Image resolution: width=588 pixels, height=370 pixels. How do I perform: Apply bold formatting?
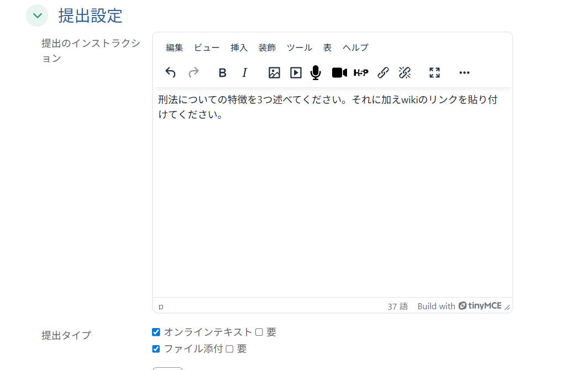(x=222, y=72)
